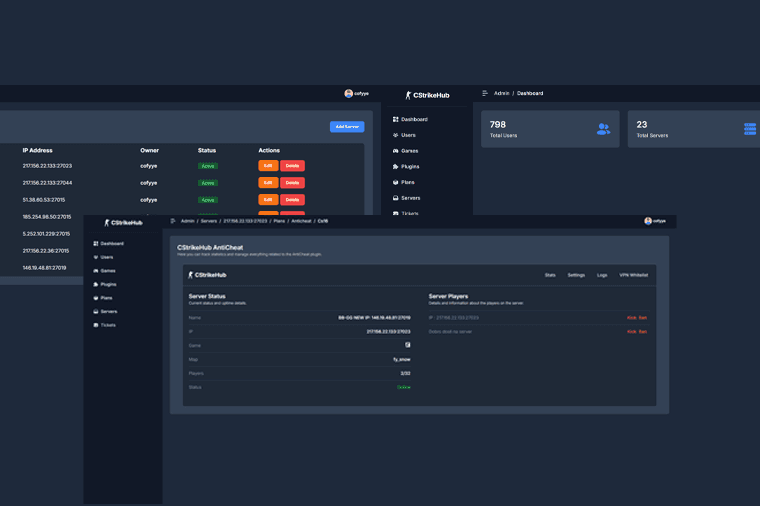Screen dimensions: 760x506
Task: Select the 798 Total Users card value
Action: click(x=498, y=125)
